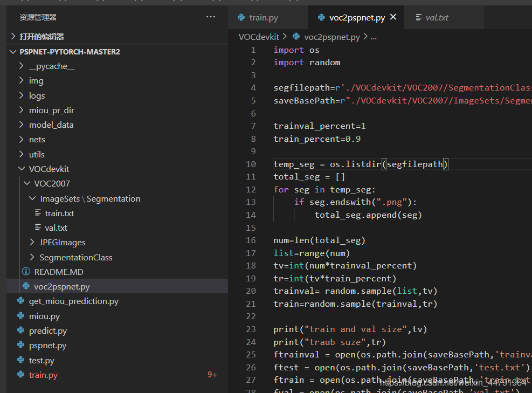Click Python icon beside train.py in tree
The image size is (532, 393).
point(20,374)
